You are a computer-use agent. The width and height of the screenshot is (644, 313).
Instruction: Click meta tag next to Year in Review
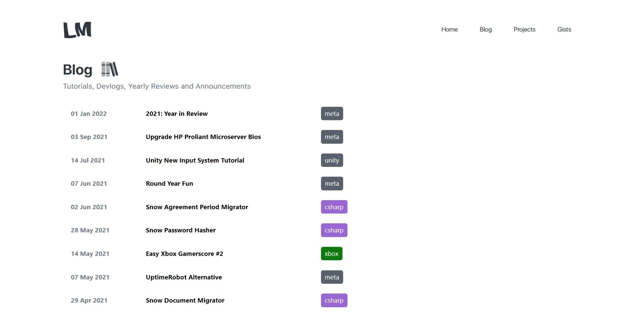pyautogui.click(x=332, y=114)
